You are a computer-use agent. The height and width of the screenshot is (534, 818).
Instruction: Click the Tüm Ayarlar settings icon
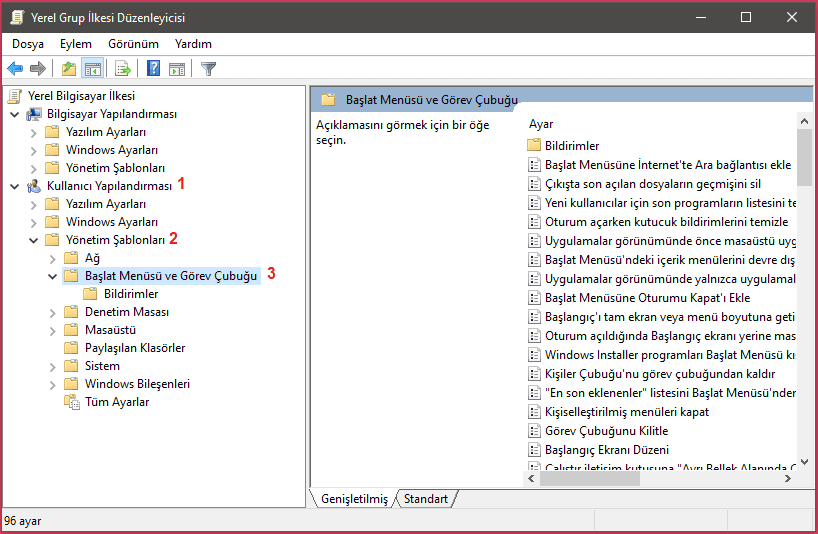pyautogui.click(x=72, y=402)
